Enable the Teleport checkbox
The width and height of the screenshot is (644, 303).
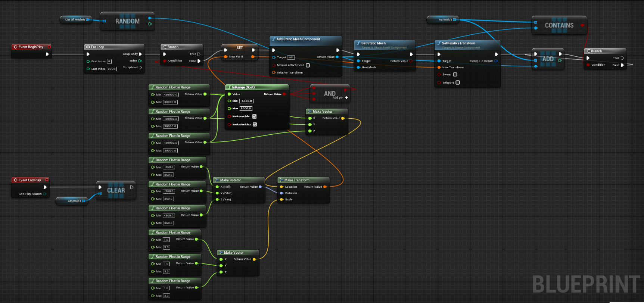pos(458,83)
